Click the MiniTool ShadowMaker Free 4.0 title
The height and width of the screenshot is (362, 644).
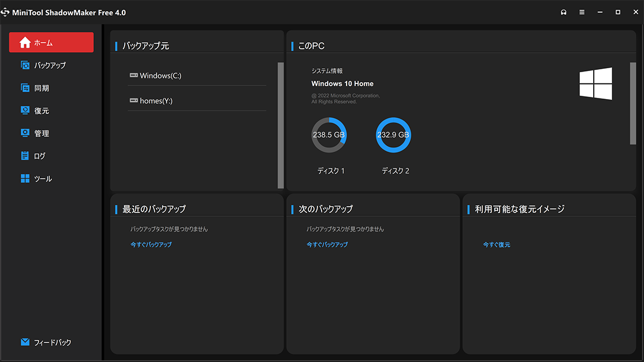point(69,13)
